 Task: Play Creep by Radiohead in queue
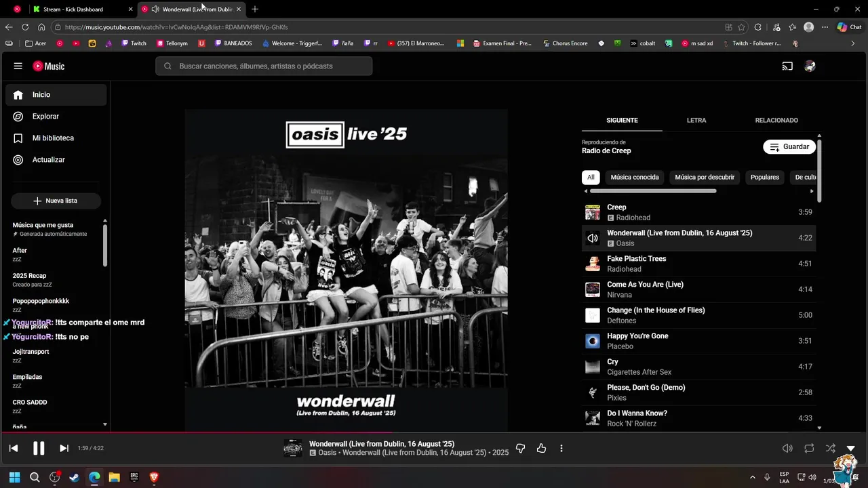(698, 212)
